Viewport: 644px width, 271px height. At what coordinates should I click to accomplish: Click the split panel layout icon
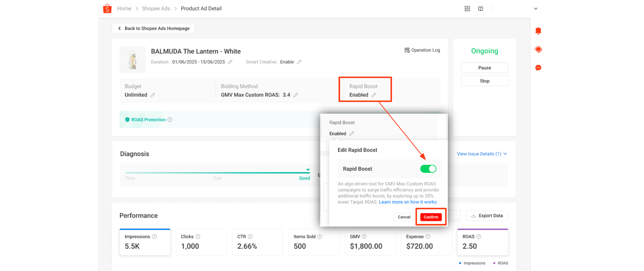coord(481,9)
